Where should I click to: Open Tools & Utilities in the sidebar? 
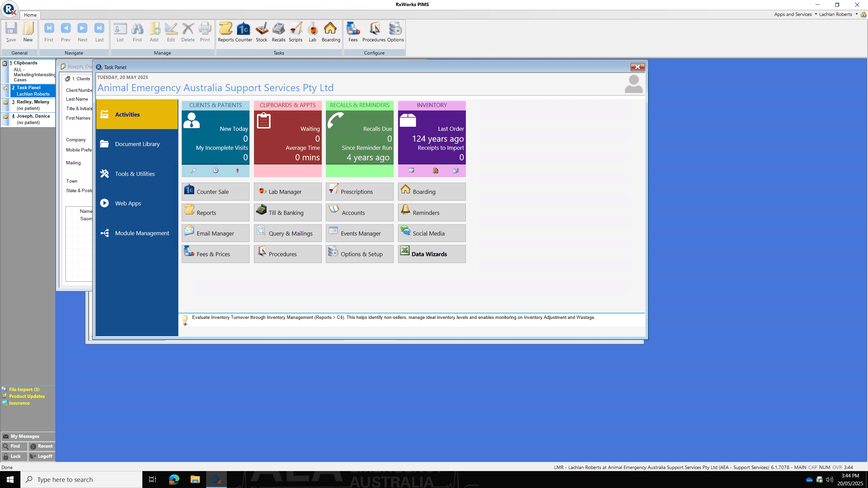tap(137, 174)
